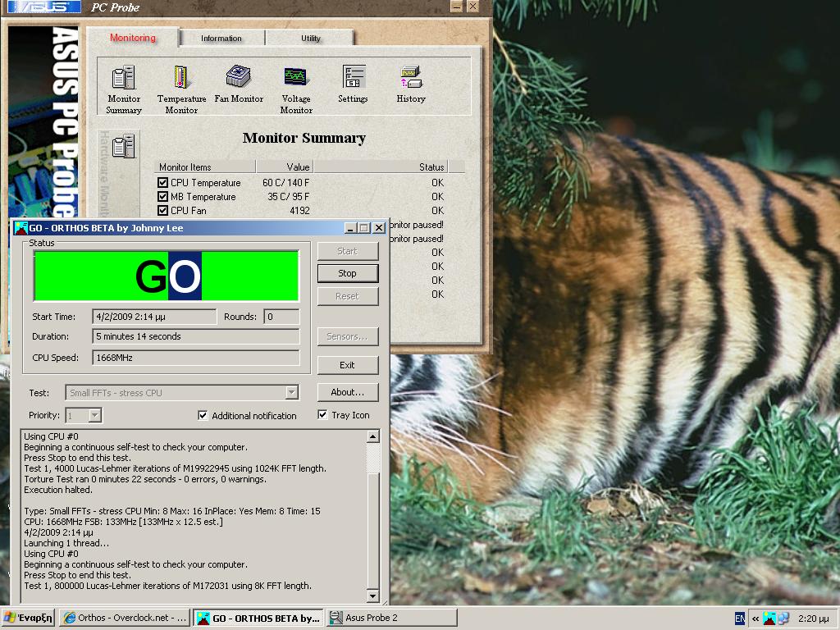The height and width of the screenshot is (630, 840).
Task: Click the Orthos title bar app icon
Action: pos(21,228)
